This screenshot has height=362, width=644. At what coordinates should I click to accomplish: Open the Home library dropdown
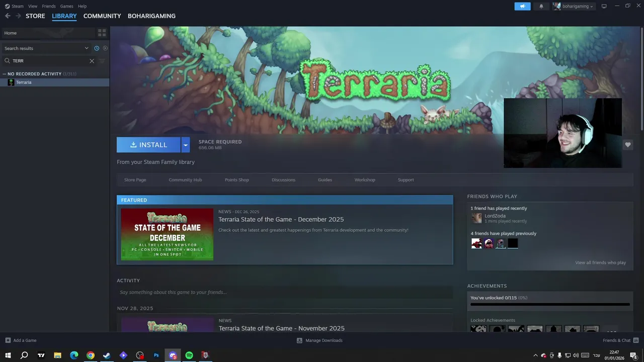[x=48, y=33]
